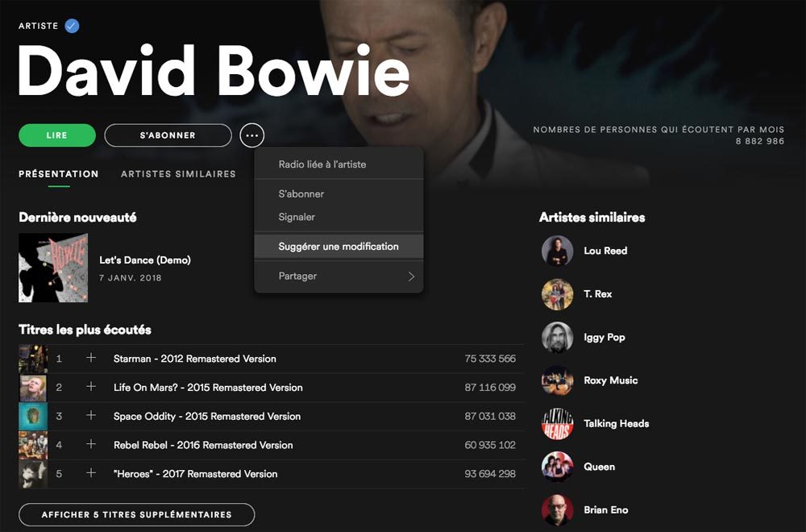
Task: Open Iggy Pop avatar picture
Action: tap(557, 337)
